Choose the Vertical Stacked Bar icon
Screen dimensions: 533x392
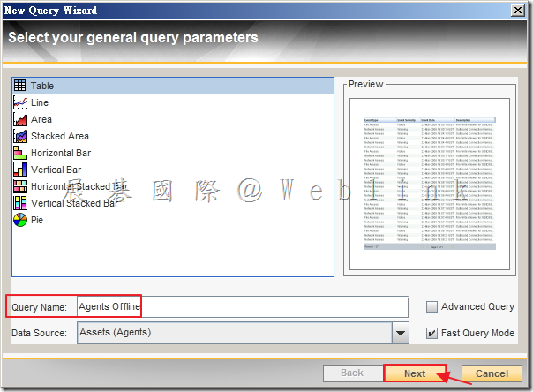coord(20,203)
